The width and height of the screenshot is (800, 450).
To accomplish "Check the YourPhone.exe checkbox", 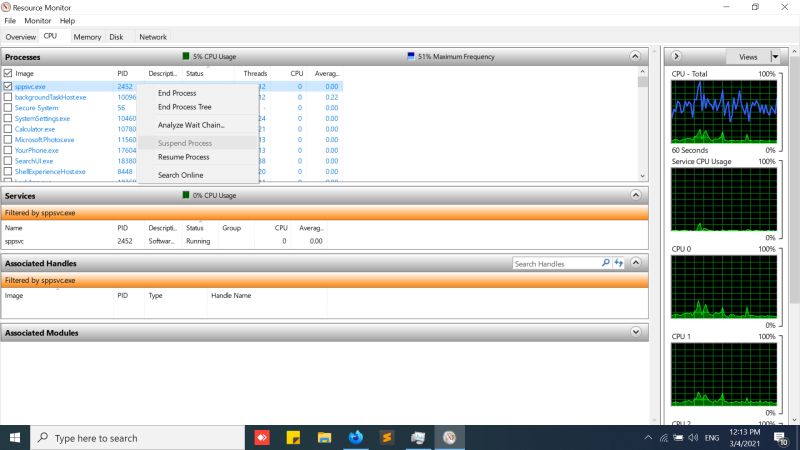I will click(8, 151).
